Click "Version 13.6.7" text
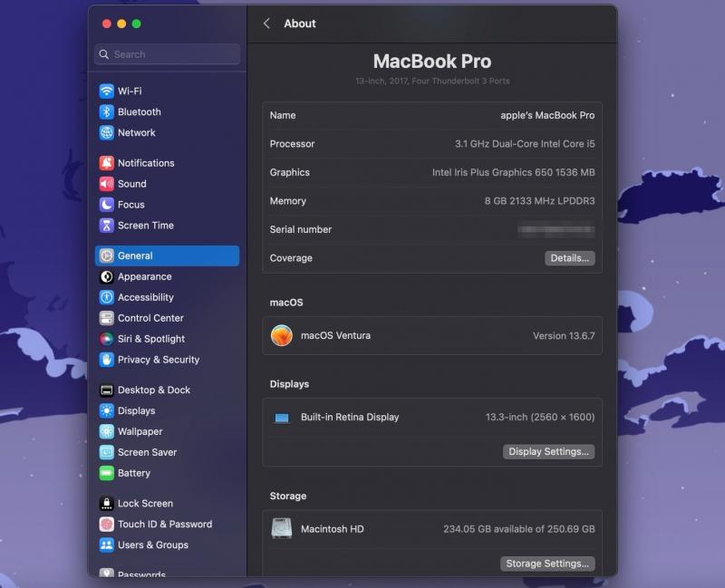725x588 pixels. click(x=564, y=335)
